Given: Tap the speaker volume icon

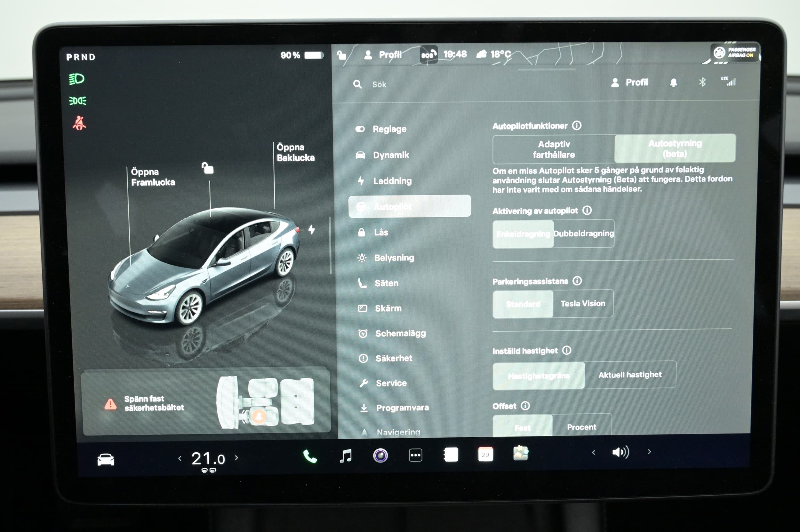Looking at the screenshot, I should [x=620, y=452].
